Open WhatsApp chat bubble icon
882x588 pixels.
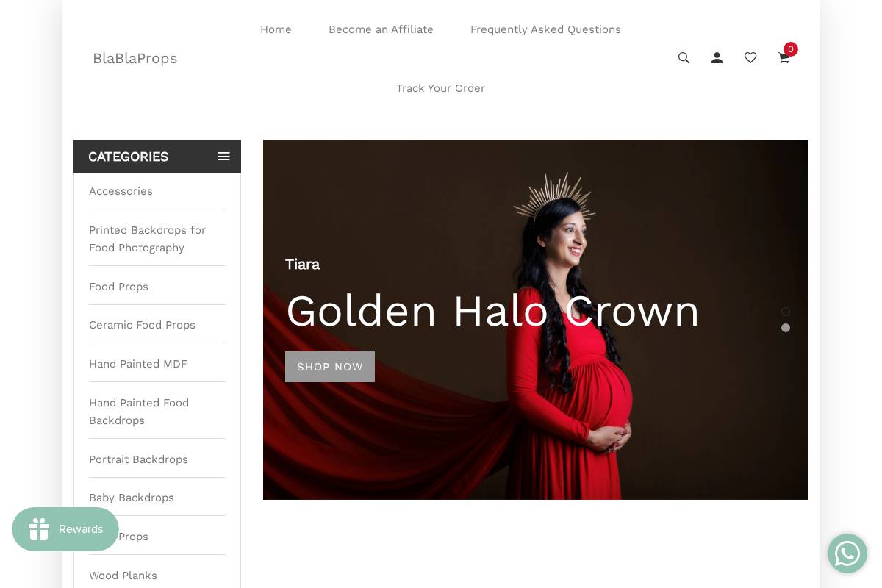click(x=847, y=553)
